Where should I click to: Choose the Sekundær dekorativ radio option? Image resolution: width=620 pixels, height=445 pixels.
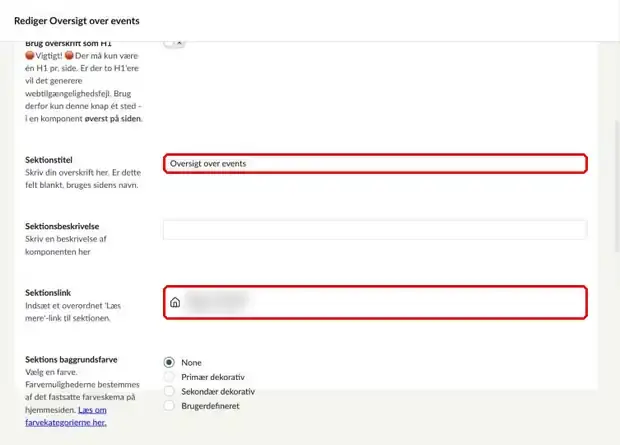coord(169,391)
